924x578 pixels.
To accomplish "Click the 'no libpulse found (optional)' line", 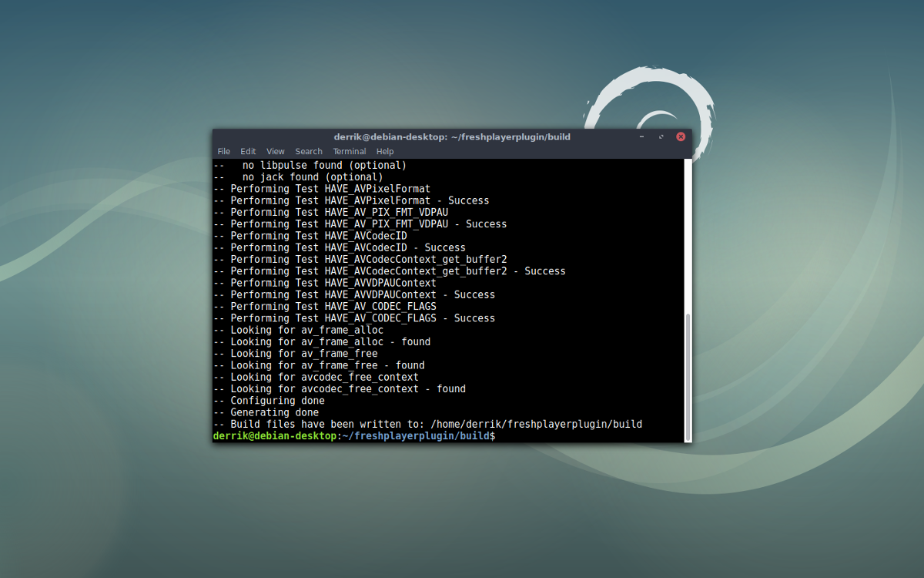I will pyautogui.click(x=310, y=165).
